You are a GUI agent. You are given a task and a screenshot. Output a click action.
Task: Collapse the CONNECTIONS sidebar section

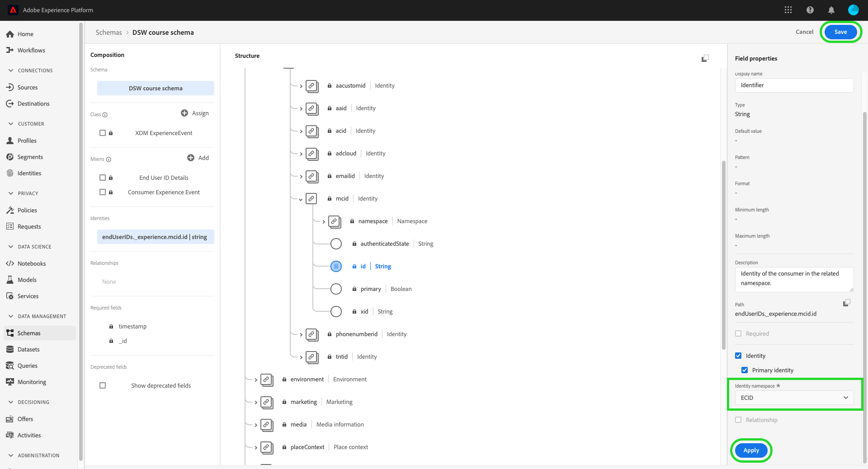[x=11, y=70]
